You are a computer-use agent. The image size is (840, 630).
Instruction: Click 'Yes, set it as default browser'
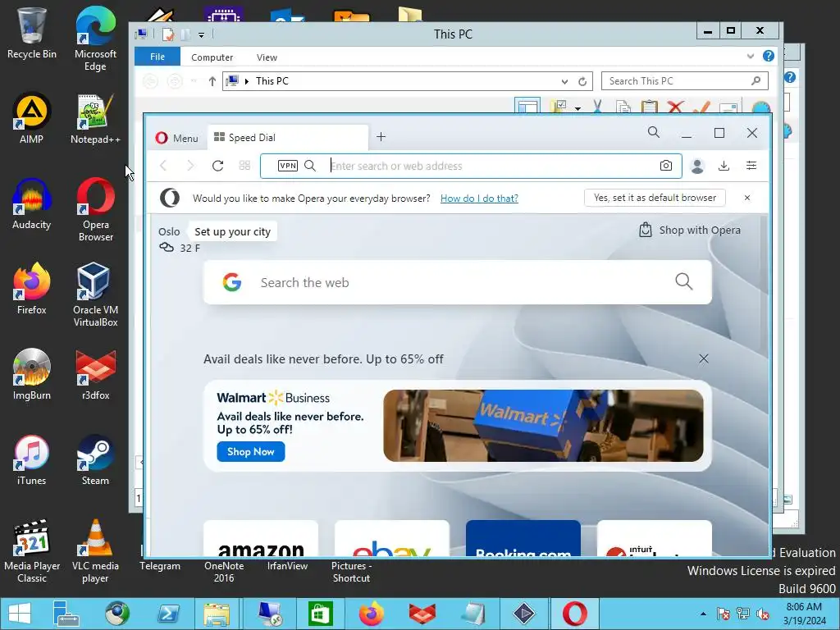pyautogui.click(x=655, y=198)
